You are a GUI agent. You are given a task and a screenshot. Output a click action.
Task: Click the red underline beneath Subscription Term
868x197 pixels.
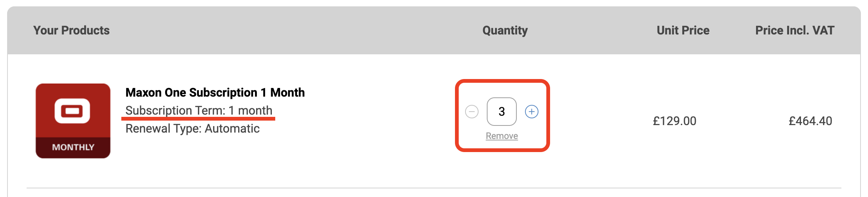[198, 119]
